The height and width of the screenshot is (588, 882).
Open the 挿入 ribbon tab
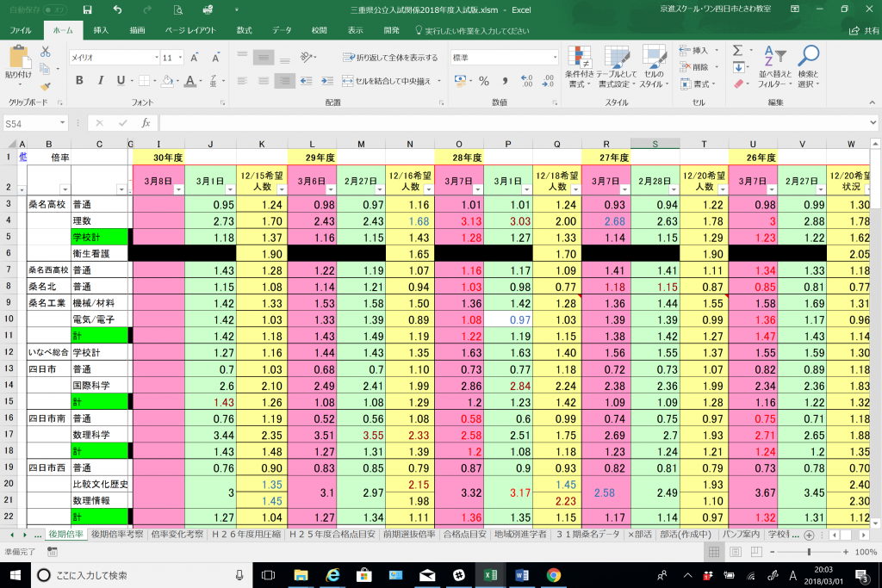coord(101,30)
